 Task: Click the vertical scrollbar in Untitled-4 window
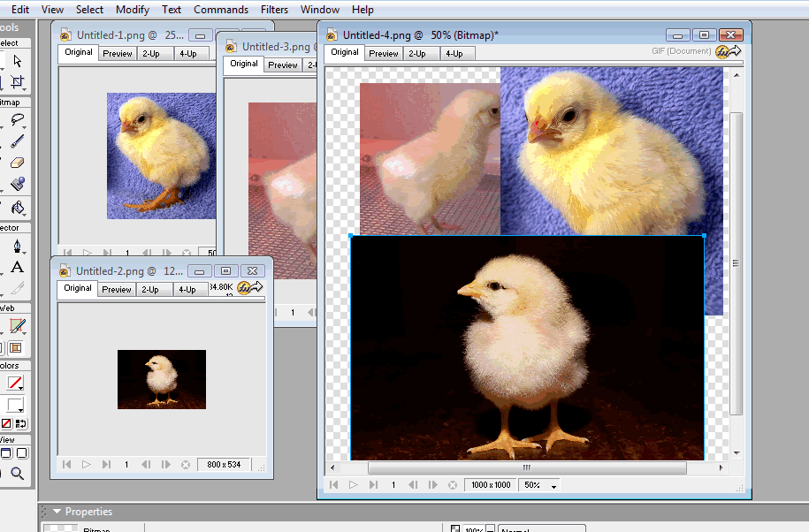coord(736,262)
